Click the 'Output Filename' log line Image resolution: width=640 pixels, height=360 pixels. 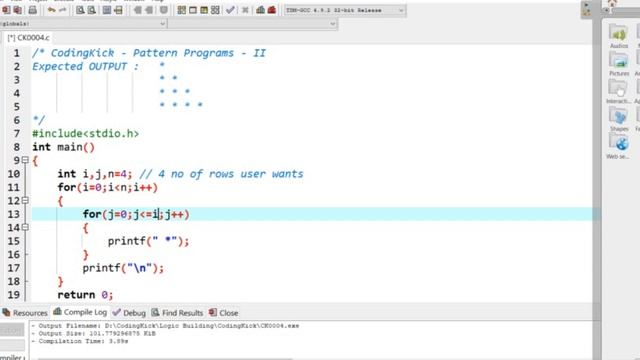coord(165,326)
